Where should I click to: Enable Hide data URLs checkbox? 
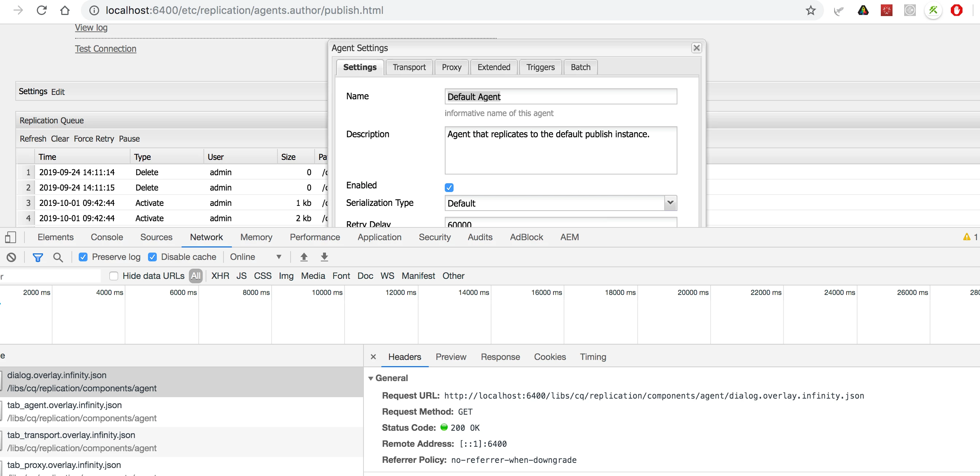click(113, 276)
